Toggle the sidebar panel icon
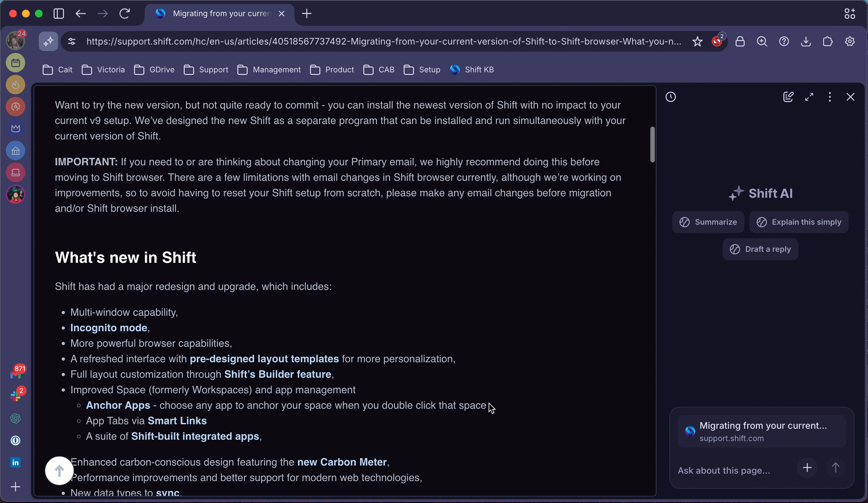 (x=59, y=14)
